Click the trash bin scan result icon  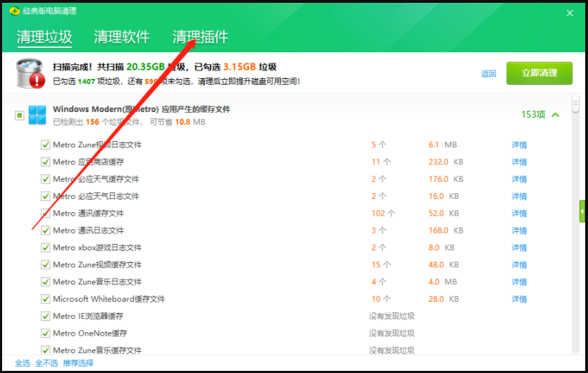30,73
